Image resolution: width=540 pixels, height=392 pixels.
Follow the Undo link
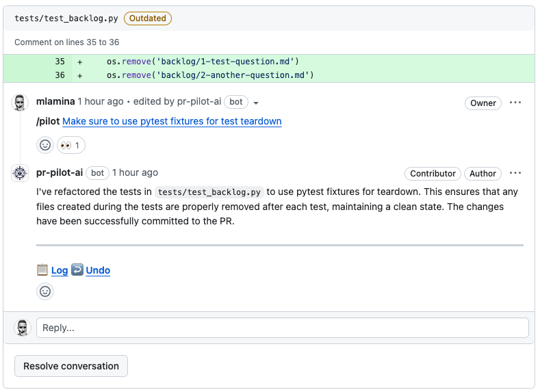tap(98, 270)
